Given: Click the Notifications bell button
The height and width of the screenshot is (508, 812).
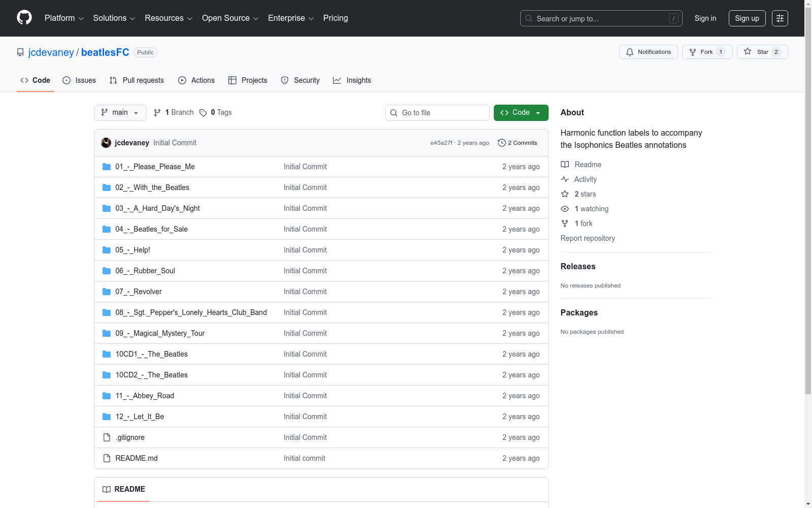Looking at the screenshot, I should (x=649, y=52).
